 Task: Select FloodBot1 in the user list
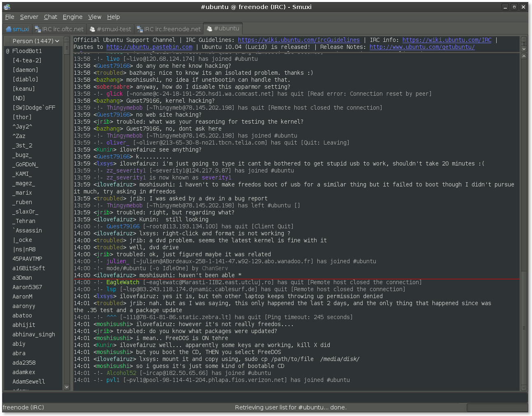click(27, 51)
